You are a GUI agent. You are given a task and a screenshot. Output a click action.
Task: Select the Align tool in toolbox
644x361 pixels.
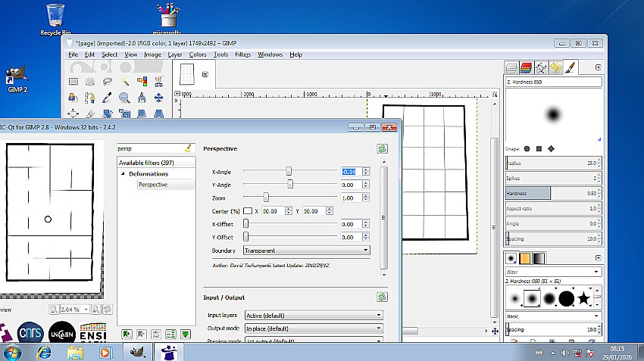coord(73,114)
